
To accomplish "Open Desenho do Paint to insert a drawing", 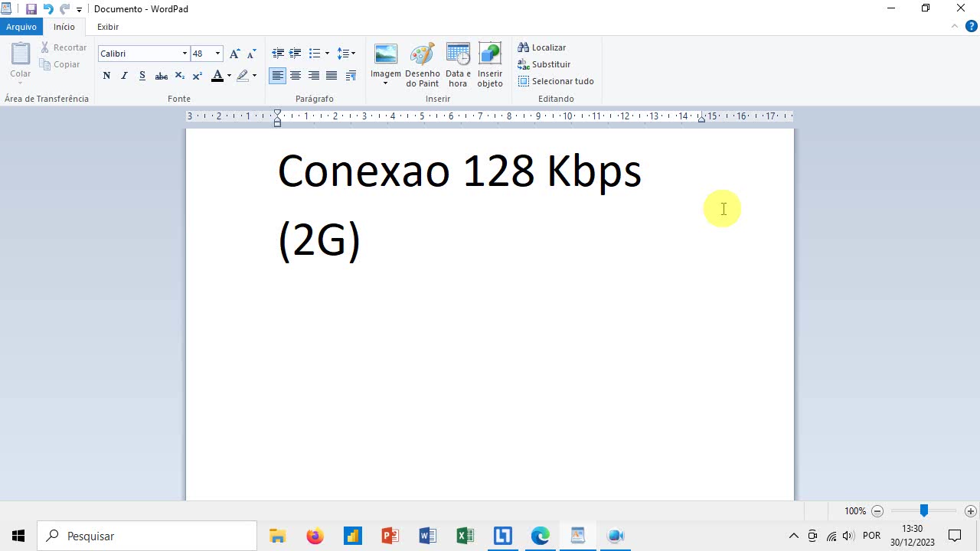I will (x=422, y=64).
